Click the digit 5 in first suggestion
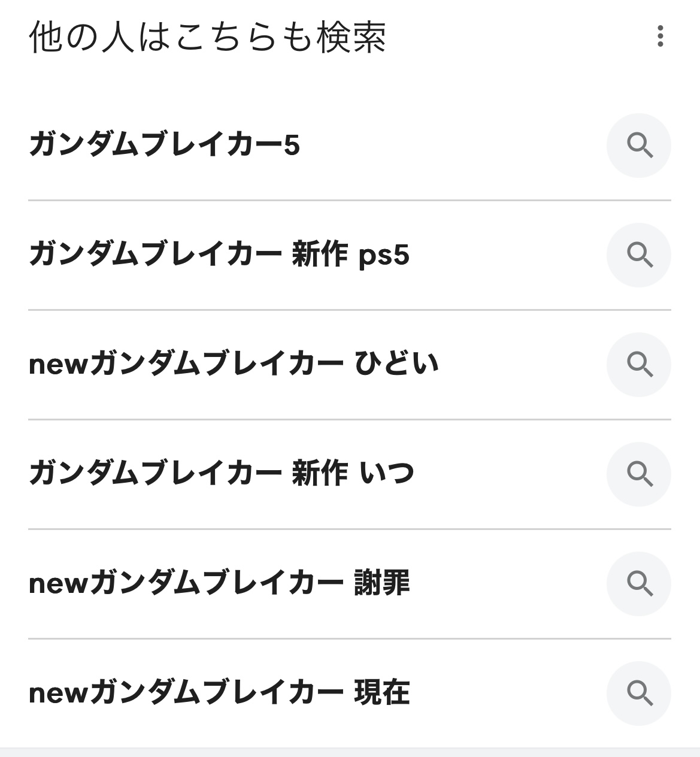This screenshot has height=757, width=700. (x=292, y=146)
